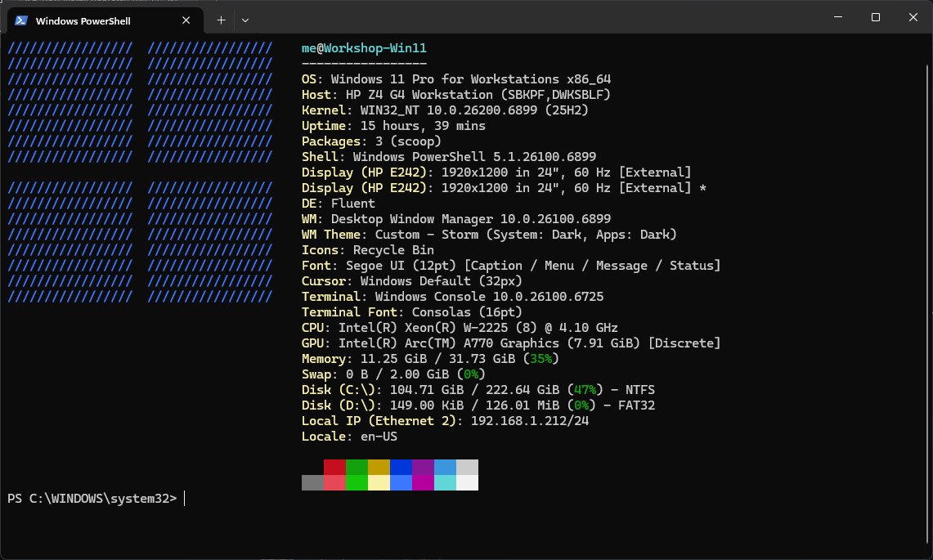Click the Kernel line WIN32_NT 10.0.26200.6899
The height and width of the screenshot is (560, 933).
(x=445, y=110)
